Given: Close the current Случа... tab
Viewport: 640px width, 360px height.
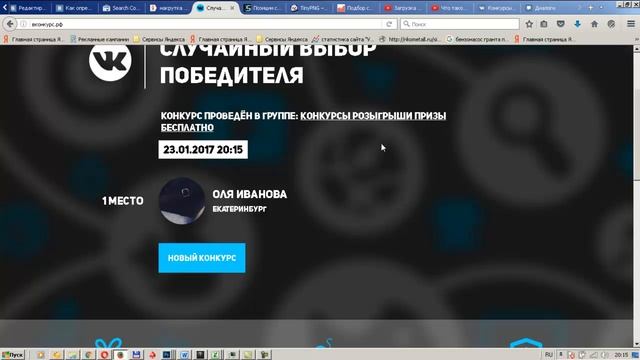Looking at the screenshot, I should (232, 8).
